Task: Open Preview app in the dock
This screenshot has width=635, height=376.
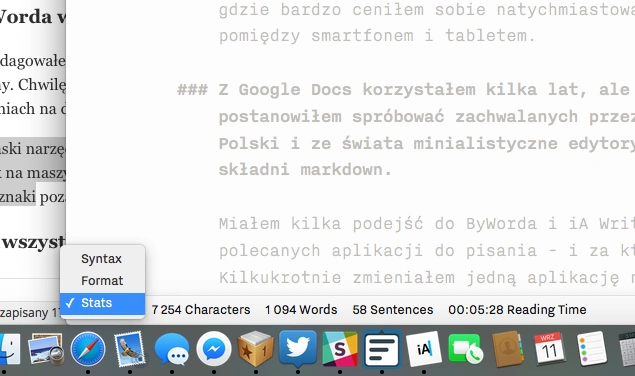Action: [x=46, y=349]
